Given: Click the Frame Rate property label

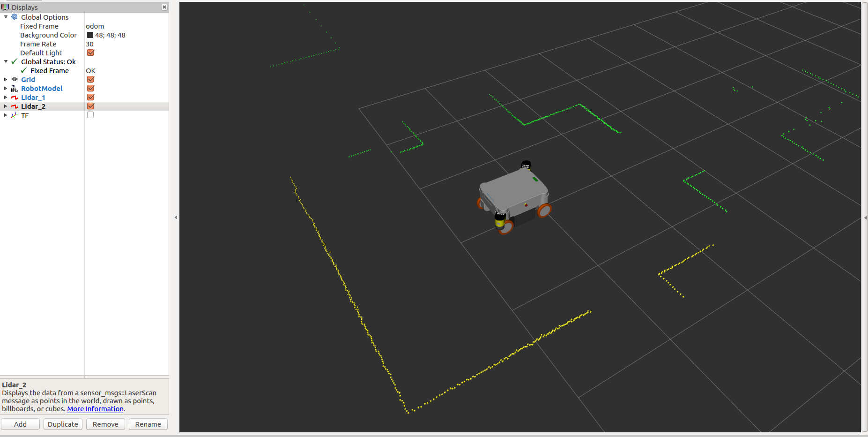Looking at the screenshot, I should point(38,44).
